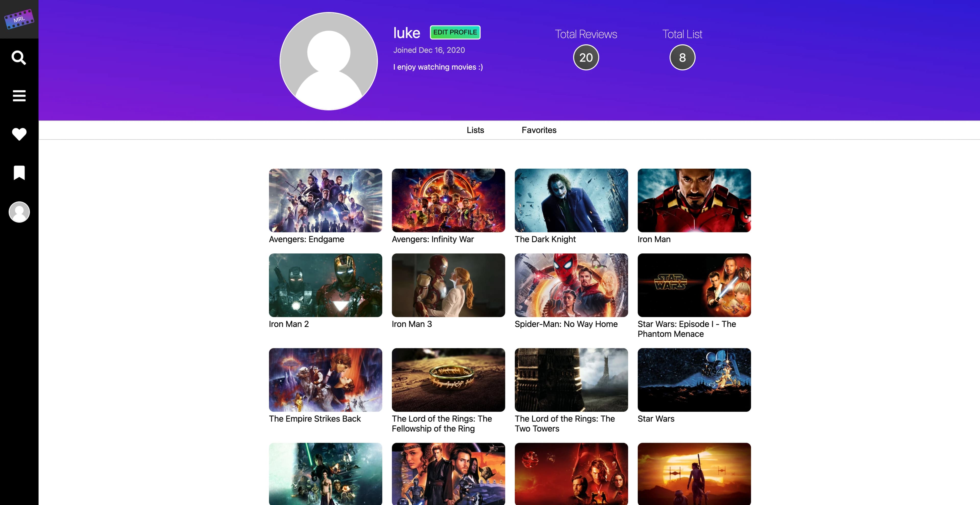Click the Avengers: Endgame title text
Viewport: 980px width, 505px height.
pos(306,239)
